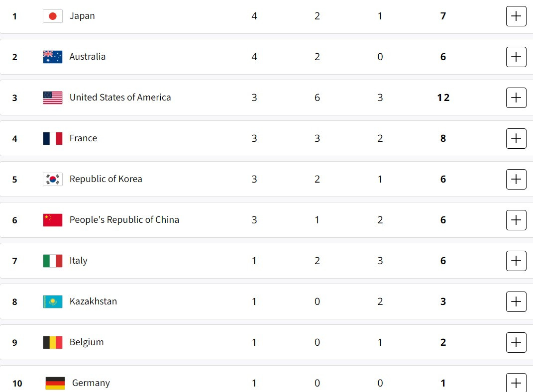
Task: Click the Japan flag icon
Action: (x=53, y=16)
